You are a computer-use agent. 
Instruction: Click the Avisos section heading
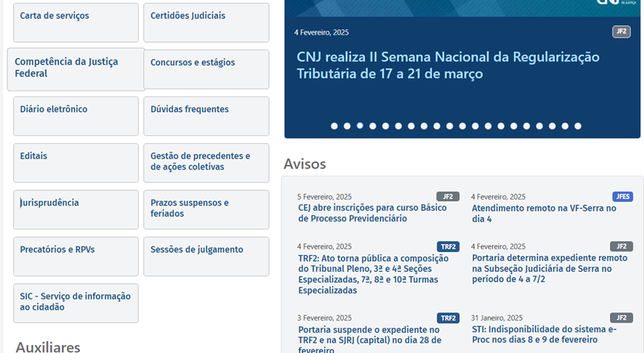click(x=305, y=163)
